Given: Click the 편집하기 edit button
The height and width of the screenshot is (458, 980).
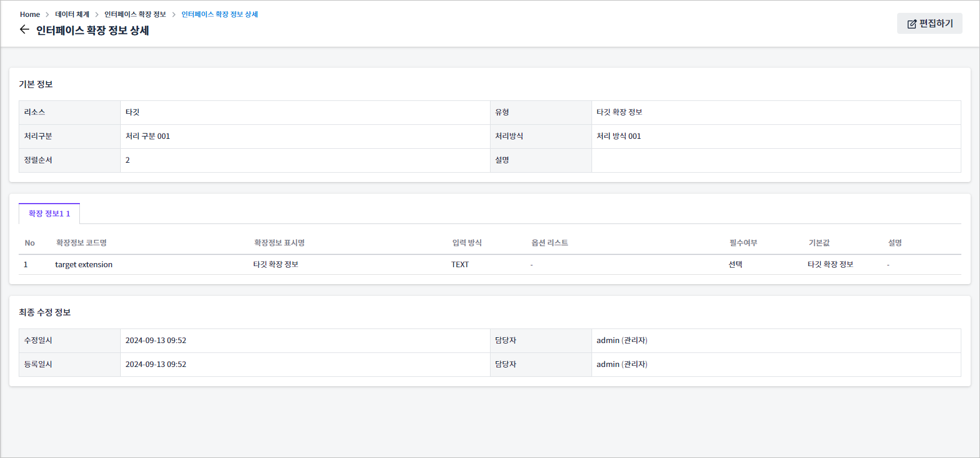Looking at the screenshot, I should pos(930,23).
